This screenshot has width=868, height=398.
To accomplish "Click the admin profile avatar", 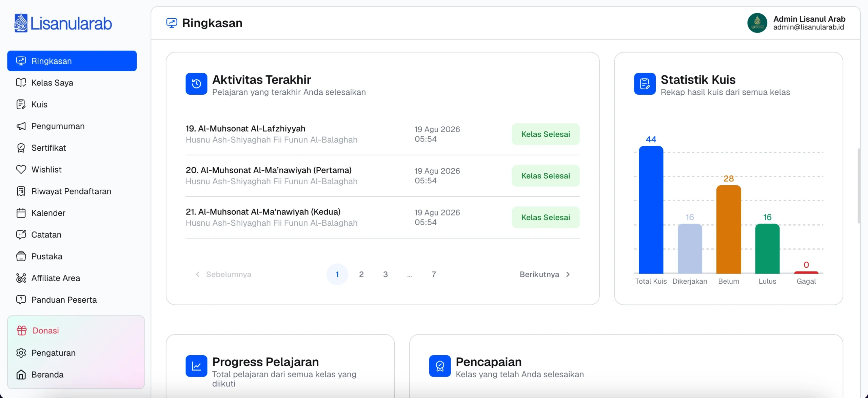I will [757, 23].
